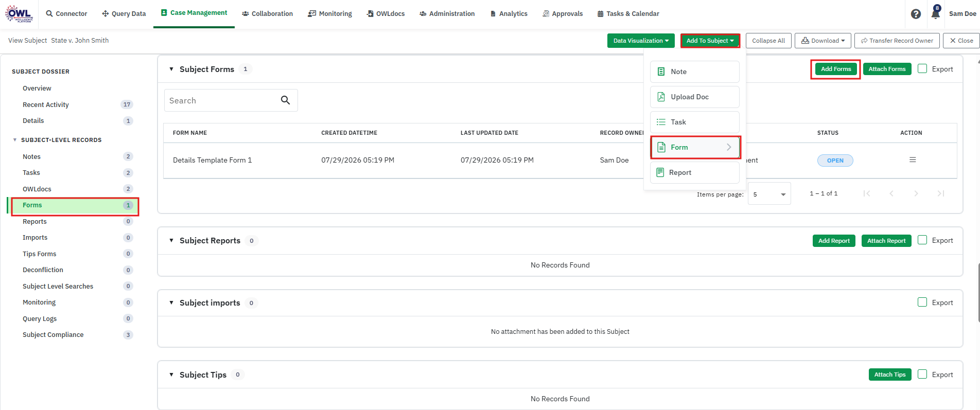
Task: Open the Data Visualization dropdown
Action: (x=641, y=41)
